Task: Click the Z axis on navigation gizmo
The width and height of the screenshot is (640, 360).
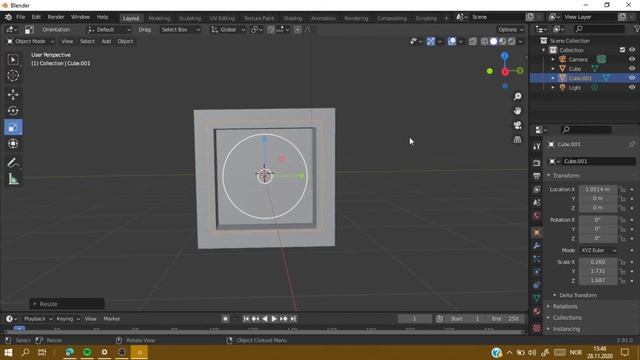Action: [505, 56]
